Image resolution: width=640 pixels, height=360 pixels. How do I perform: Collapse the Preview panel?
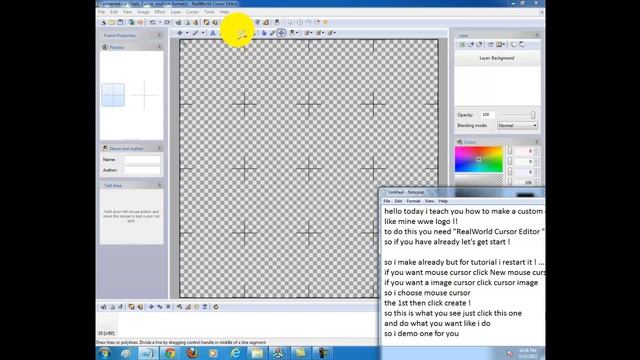[x=159, y=47]
